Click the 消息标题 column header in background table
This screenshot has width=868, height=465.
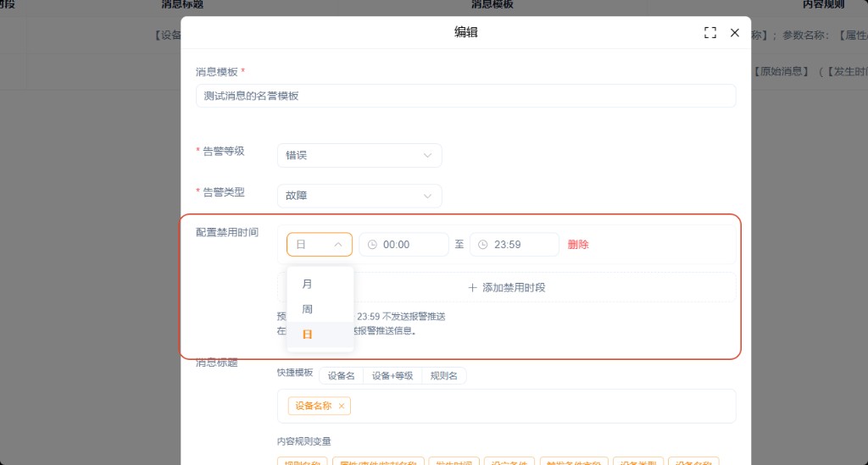[182, 4]
